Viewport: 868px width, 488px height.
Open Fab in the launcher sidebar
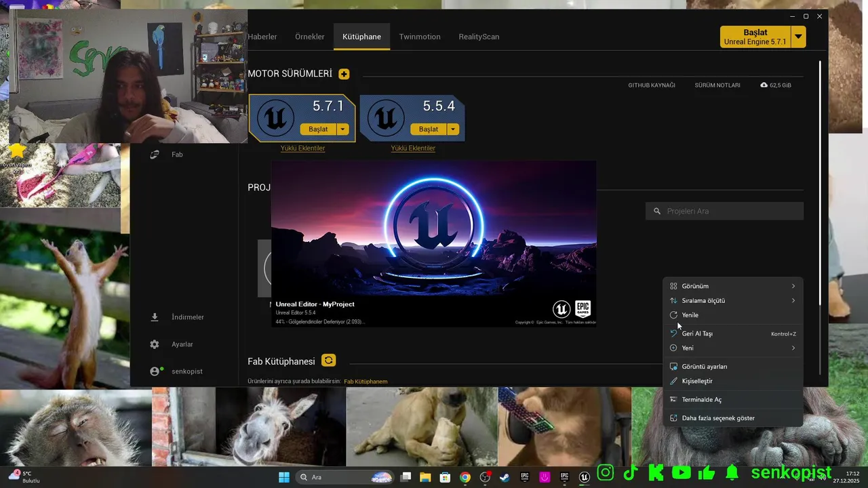pos(176,155)
